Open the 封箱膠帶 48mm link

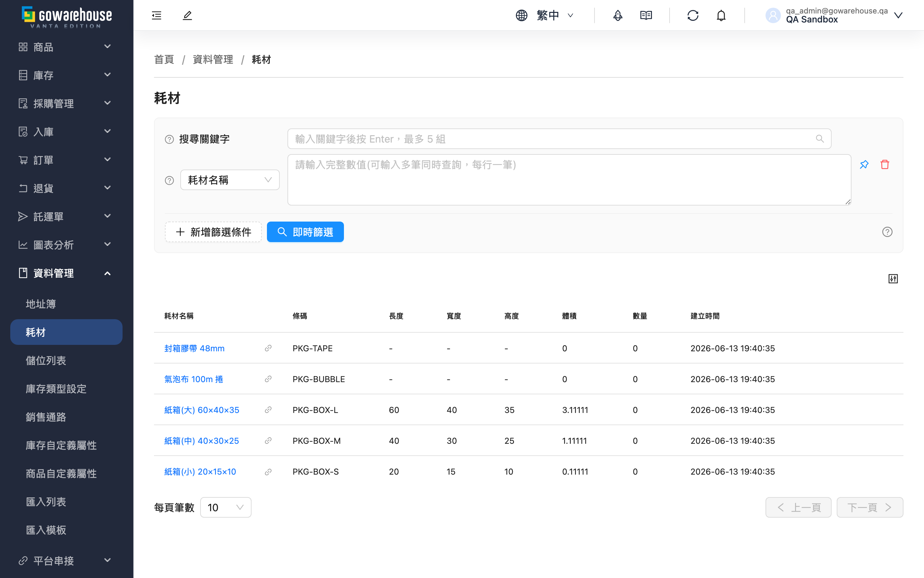coord(194,348)
